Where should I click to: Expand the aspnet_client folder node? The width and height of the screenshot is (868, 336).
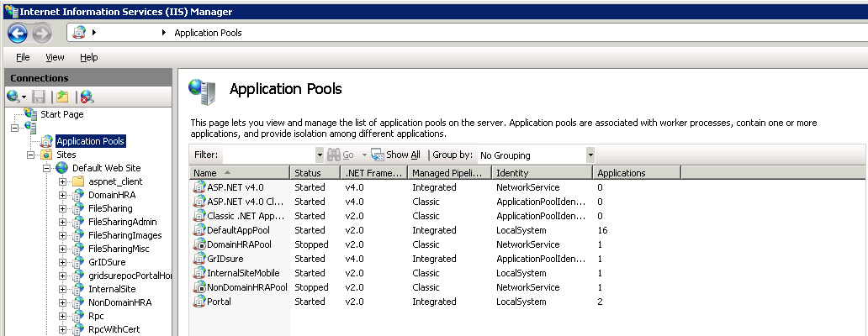coord(62,181)
